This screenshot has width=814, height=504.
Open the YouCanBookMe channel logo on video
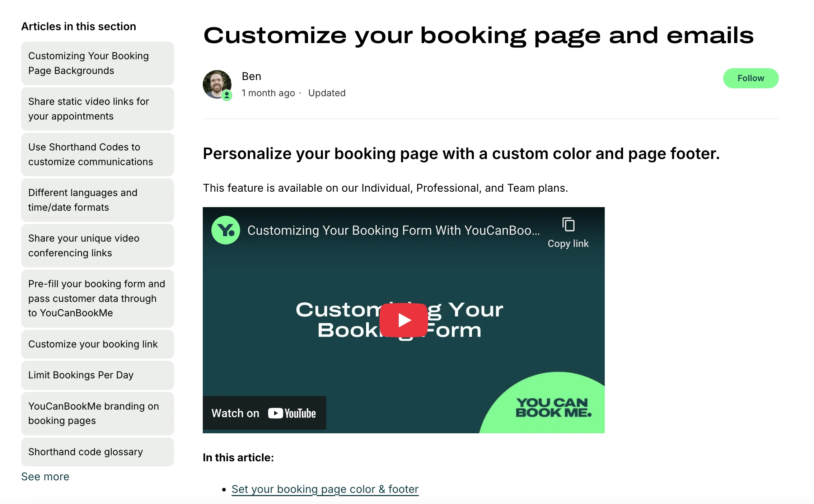(226, 230)
